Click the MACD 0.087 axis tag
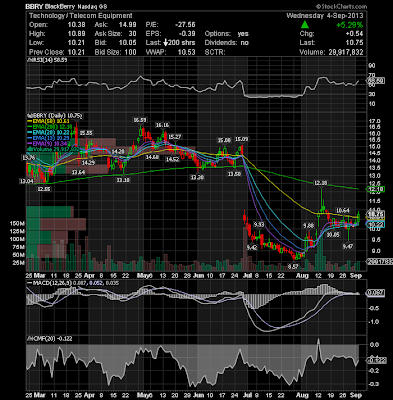Image resolution: width=393 pixels, height=400 pixels. point(376,293)
